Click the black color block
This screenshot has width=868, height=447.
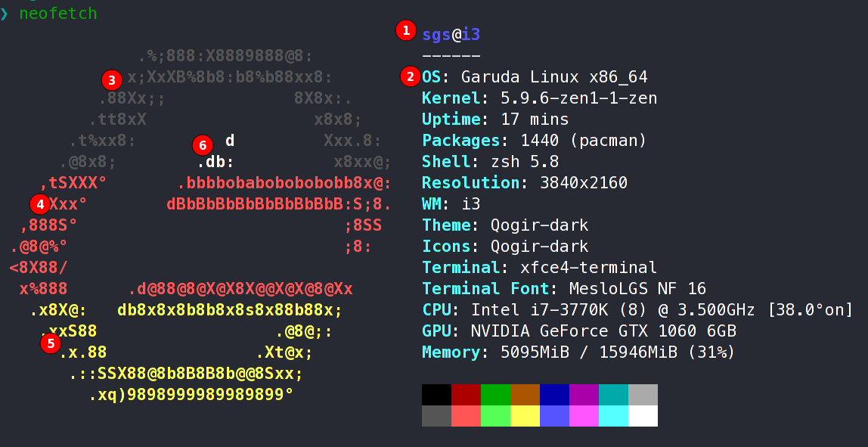coord(436,395)
